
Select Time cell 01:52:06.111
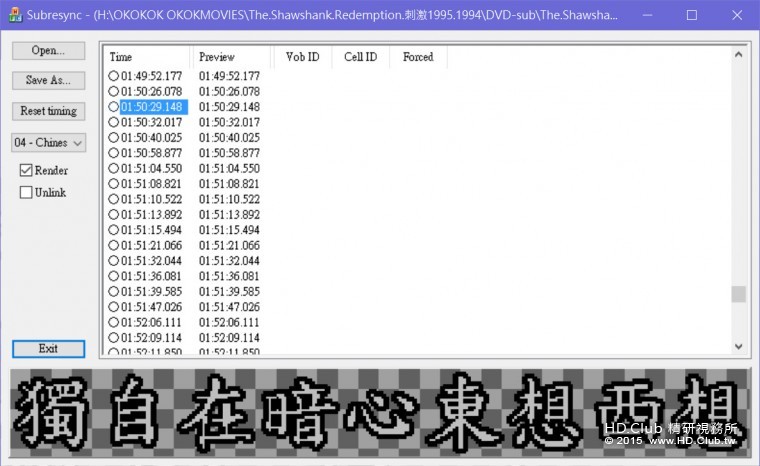(x=151, y=322)
